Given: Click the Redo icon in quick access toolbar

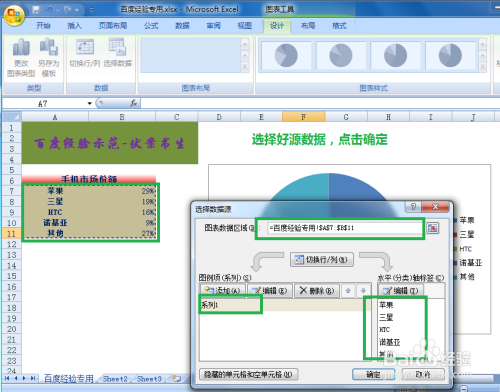Looking at the screenshot, I should click(68, 10).
